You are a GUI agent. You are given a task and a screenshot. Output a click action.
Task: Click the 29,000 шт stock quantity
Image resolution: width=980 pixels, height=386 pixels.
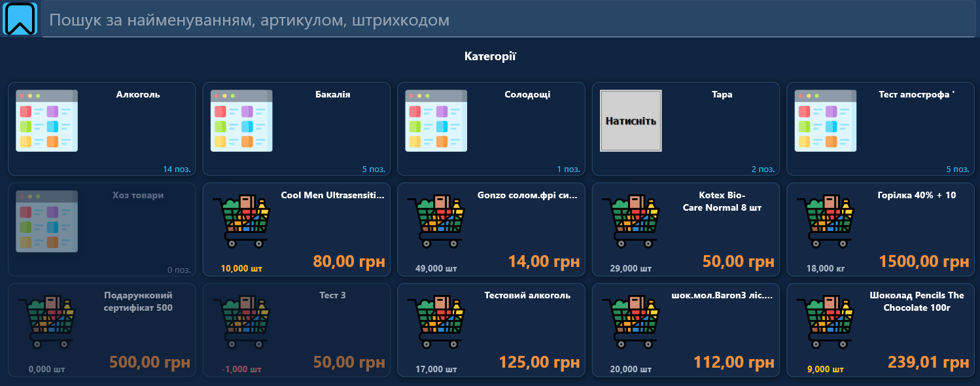point(631,268)
